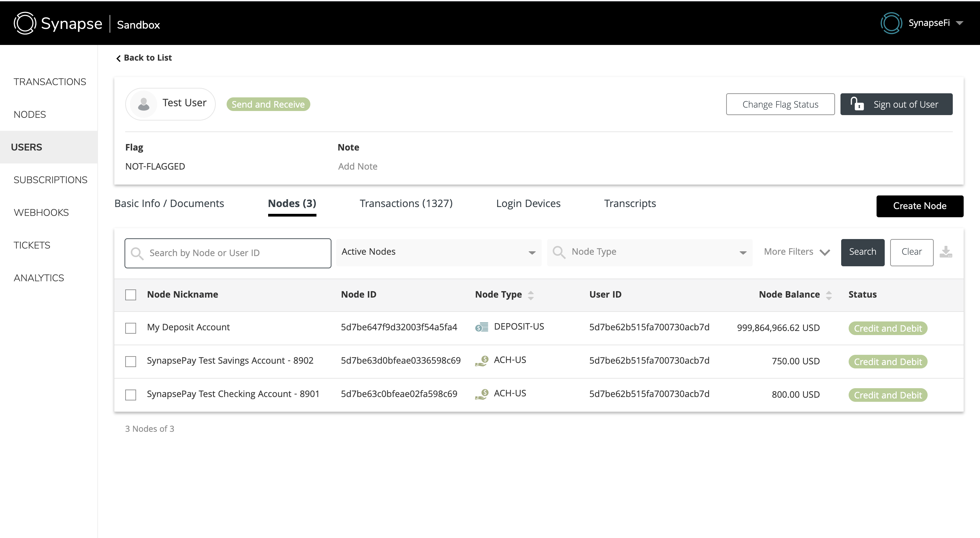This screenshot has width=980, height=538.
Task: Click Credit and Debit status of Deposit Account
Action: point(887,328)
